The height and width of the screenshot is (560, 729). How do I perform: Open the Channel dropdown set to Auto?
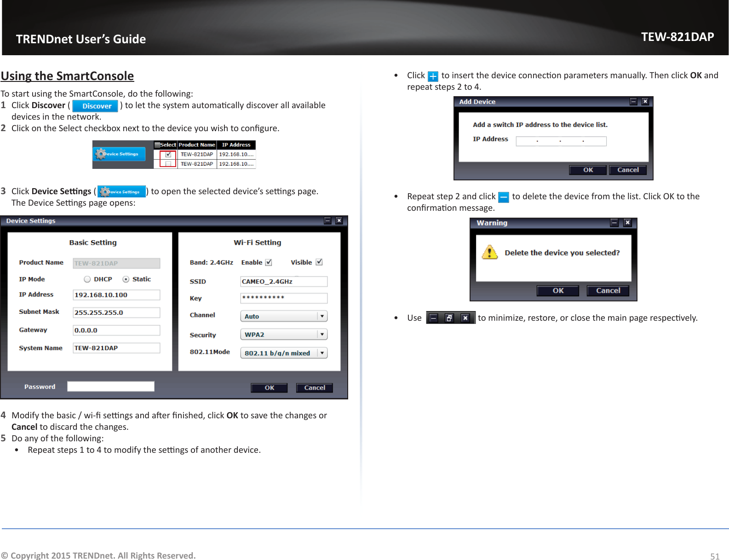[x=284, y=316]
